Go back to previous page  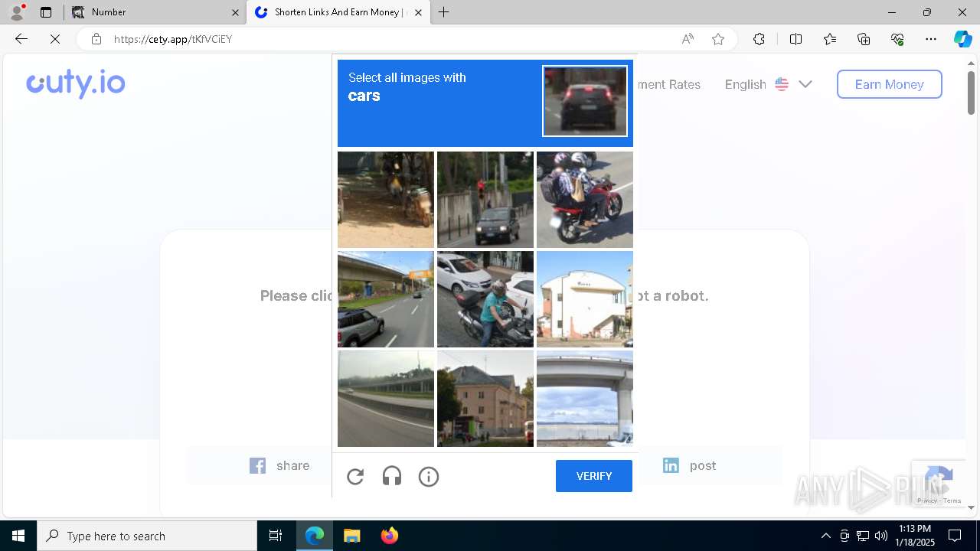coord(21,39)
